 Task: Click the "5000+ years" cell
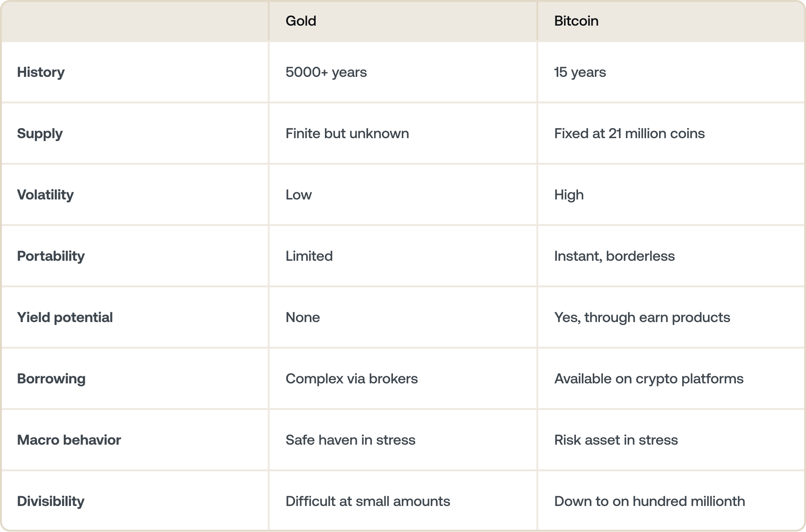[326, 72]
